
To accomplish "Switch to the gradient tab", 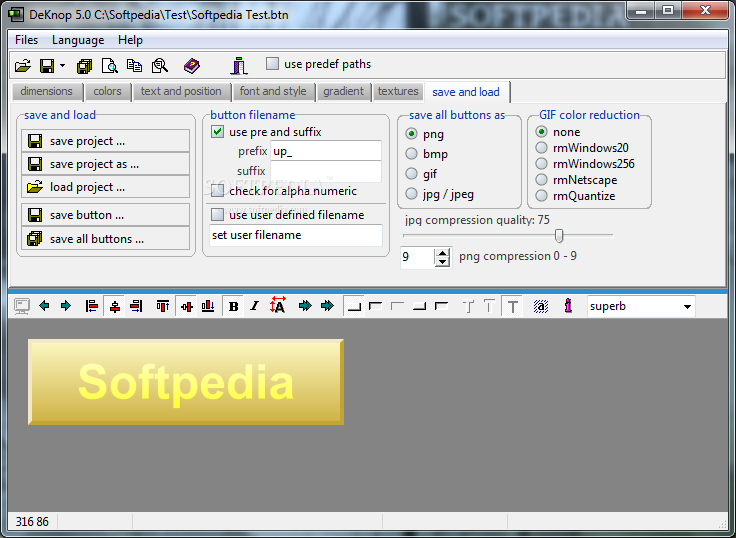I will [343, 91].
